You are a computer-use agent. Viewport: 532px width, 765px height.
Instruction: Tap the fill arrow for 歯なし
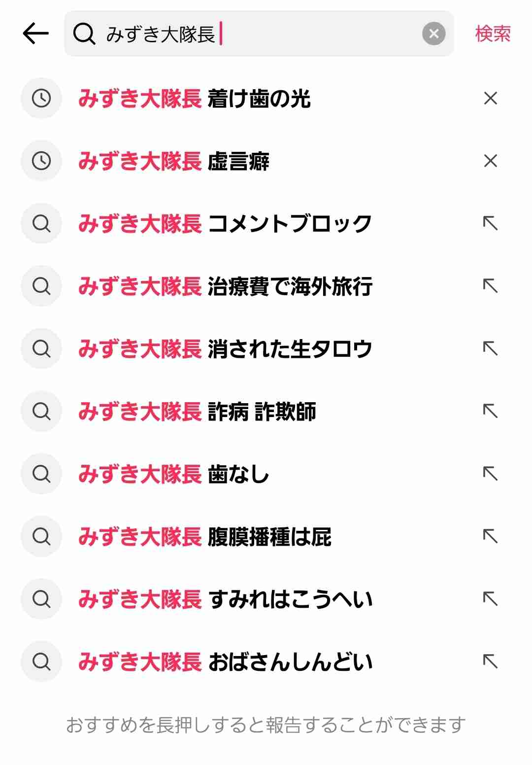tap(490, 474)
